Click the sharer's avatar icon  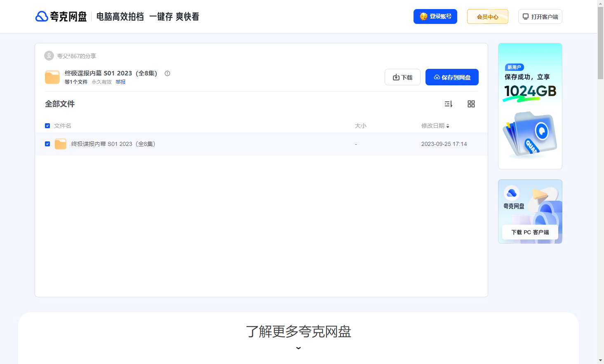coord(49,56)
